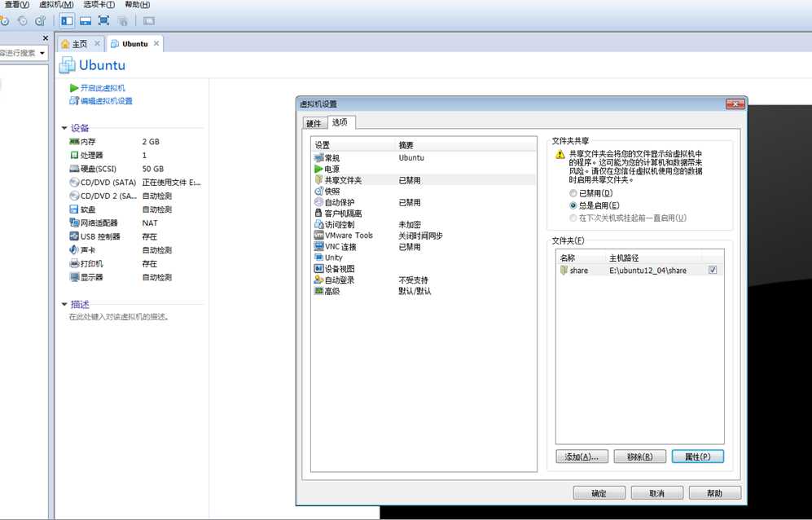The height and width of the screenshot is (520, 812).
Task: Click the share folder icon in list
Action: [x=564, y=270]
